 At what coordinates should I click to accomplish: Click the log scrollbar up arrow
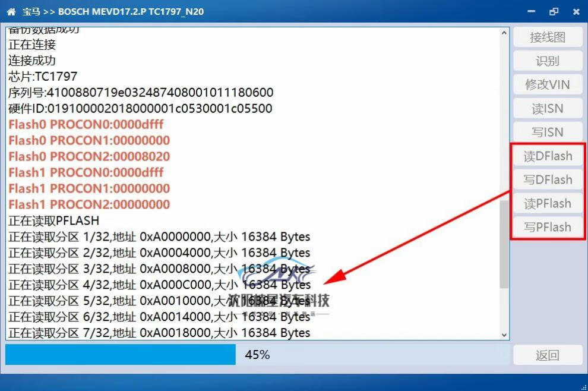[x=504, y=33]
